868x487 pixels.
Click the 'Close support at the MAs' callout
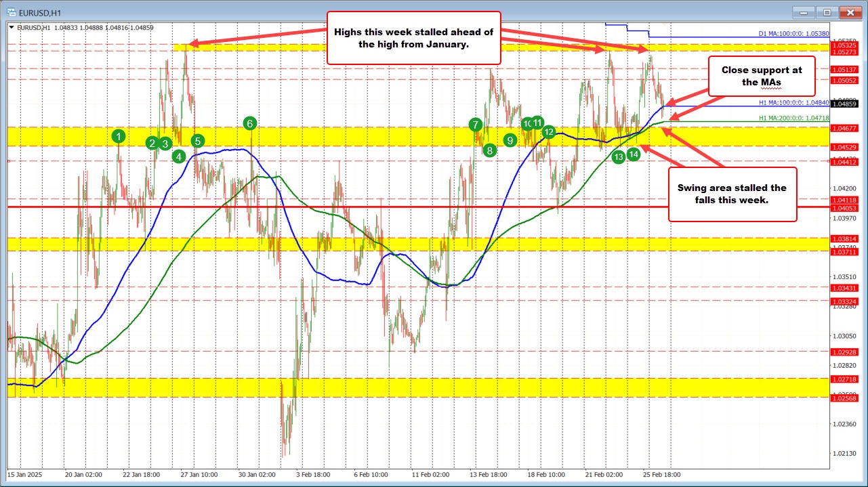point(762,76)
